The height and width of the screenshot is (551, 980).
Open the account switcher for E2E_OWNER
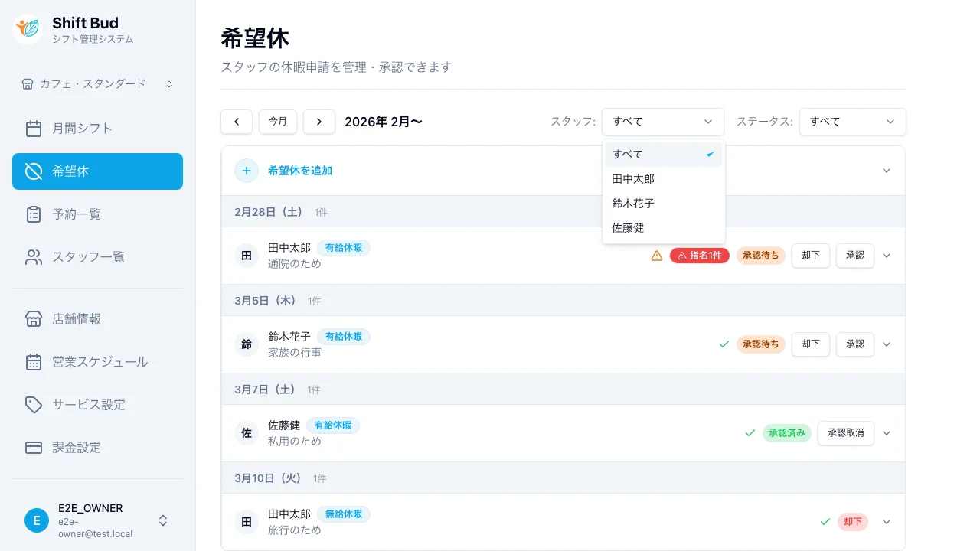pos(163,520)
